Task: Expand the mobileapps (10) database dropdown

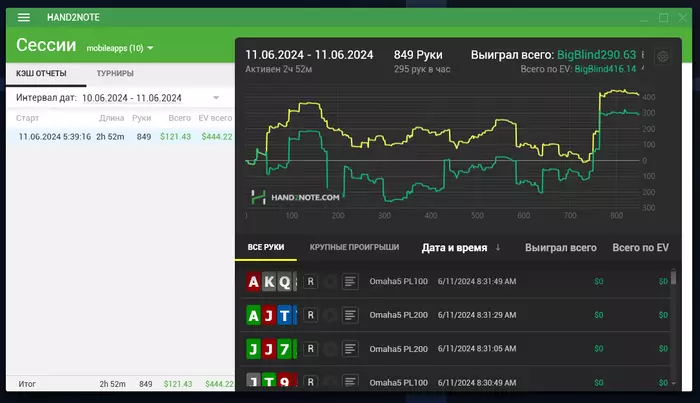Action: pyautogui.click(x=120, y=48)
